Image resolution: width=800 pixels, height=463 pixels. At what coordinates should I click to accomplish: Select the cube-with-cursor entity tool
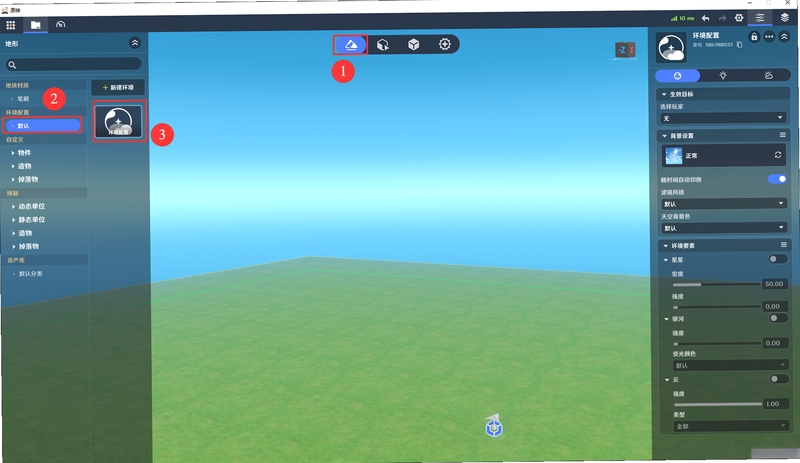point(383,45)
